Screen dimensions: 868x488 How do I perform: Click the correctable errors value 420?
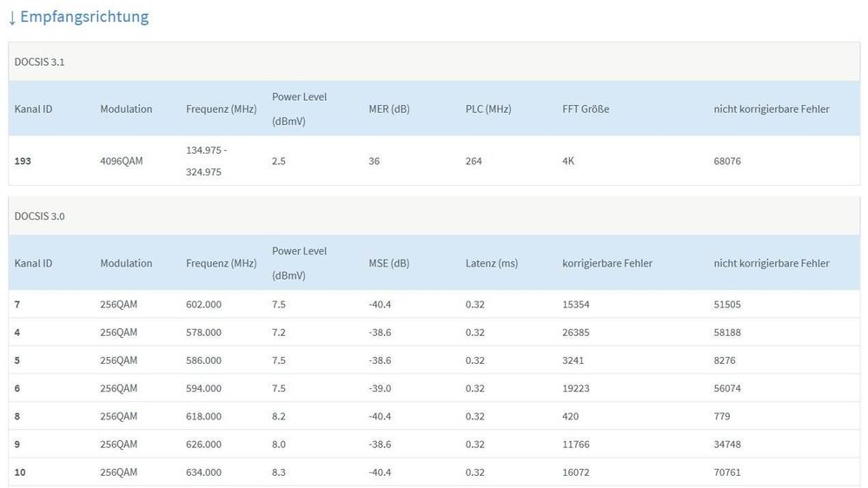point(573,417)
